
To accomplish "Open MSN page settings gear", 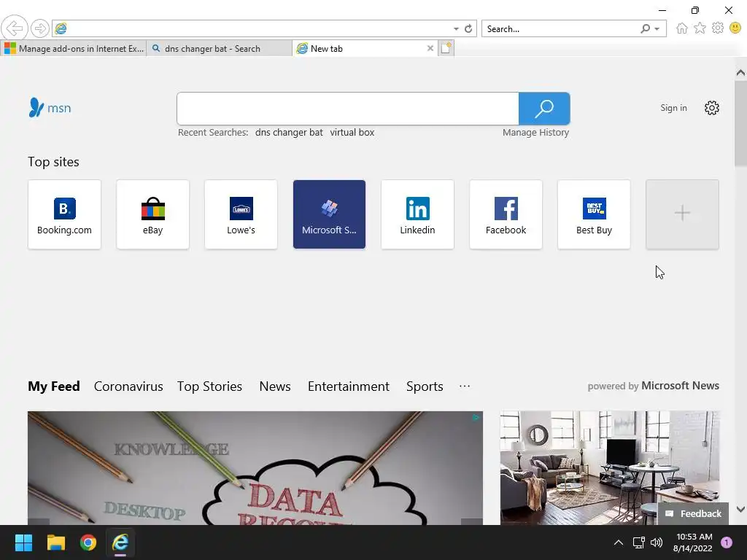I will pyautogui.click(x=711, y=108).
